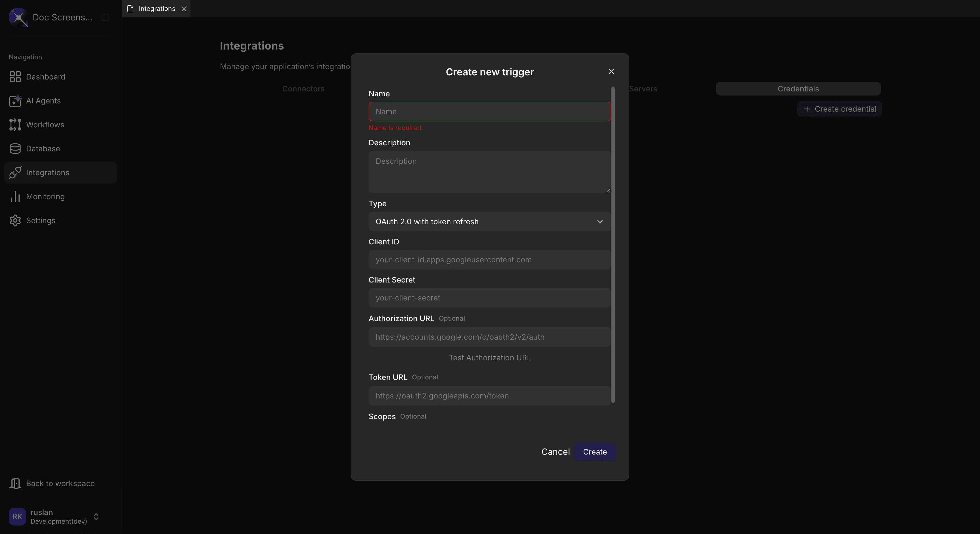Click Test Authorization URL
Screen dimensions: 980x534
pyautogui.click(x=489, y=358)
